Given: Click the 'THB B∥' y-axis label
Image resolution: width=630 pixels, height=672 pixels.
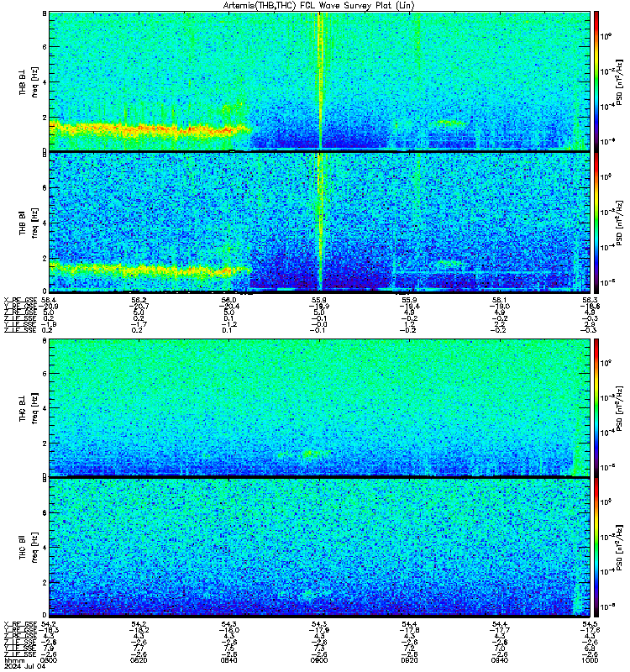Looking at the screenshot, I should click(x=23, y=223).
